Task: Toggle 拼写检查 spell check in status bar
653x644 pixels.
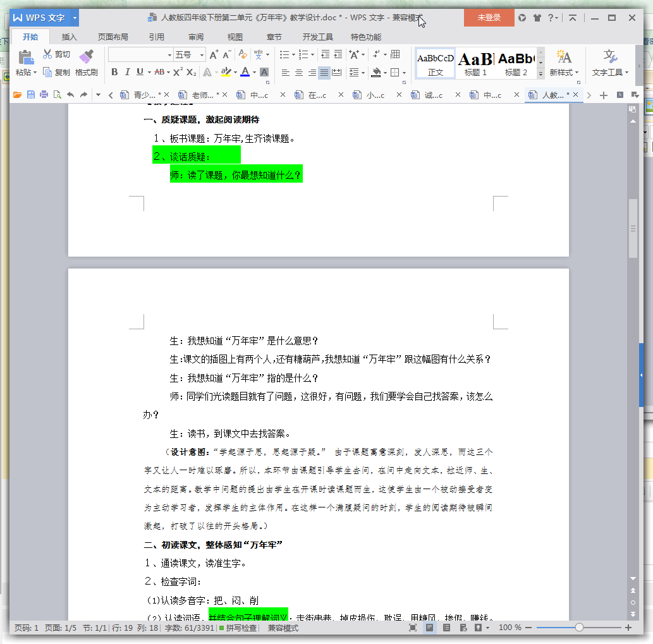Action: [238, 628]
